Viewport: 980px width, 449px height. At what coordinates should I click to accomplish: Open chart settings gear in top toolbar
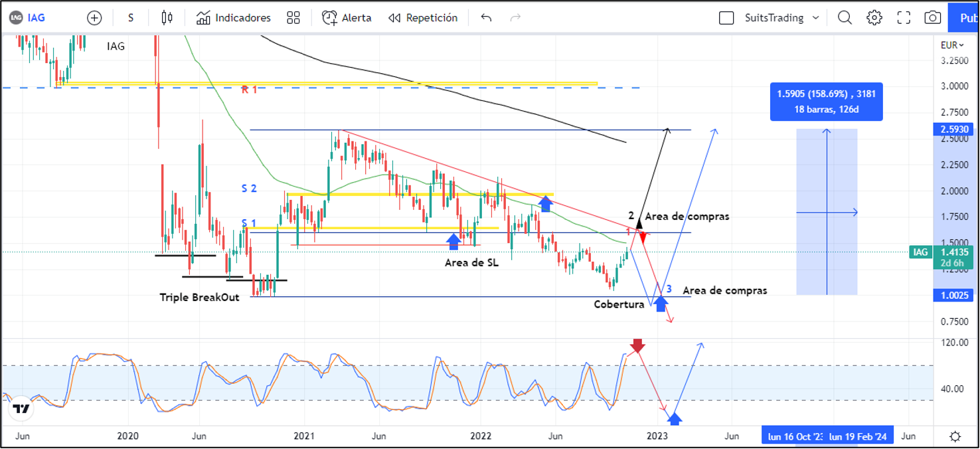pyautogui.click(x=874, y=18)
